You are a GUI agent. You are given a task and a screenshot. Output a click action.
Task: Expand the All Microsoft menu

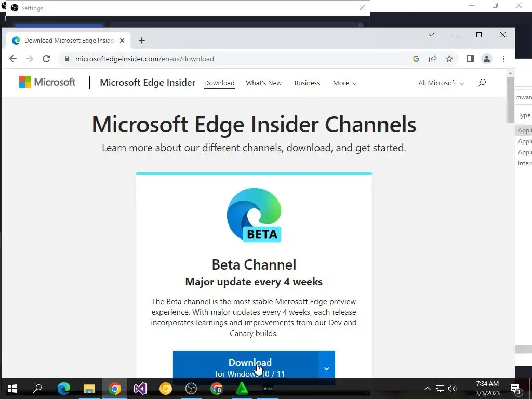coord(441,83)
